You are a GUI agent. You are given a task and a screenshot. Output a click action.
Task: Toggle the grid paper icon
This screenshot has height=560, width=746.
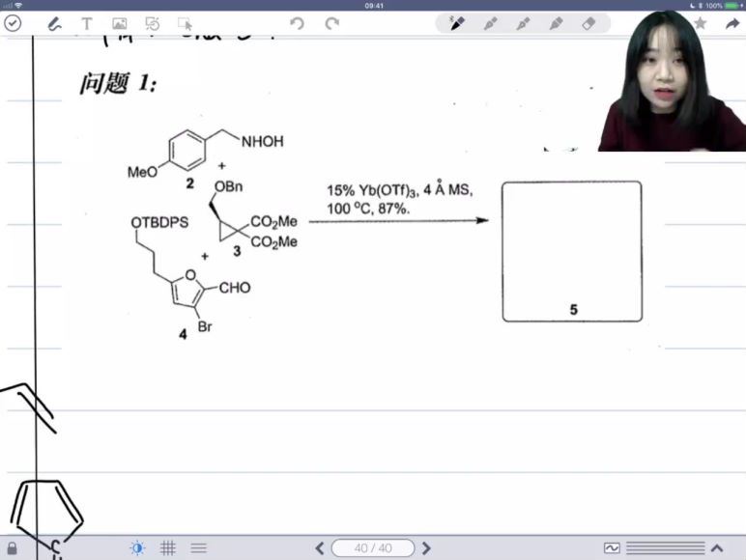coord(167,548)
